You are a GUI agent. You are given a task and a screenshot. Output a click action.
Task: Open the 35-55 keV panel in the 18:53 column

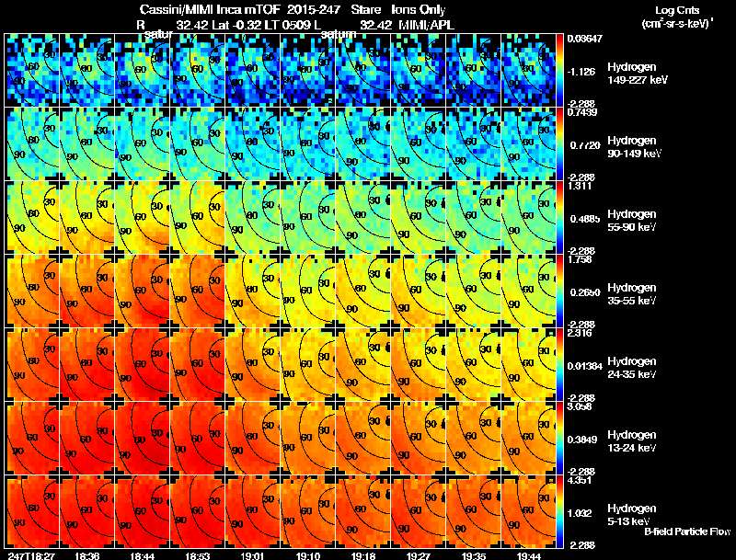pos(197,291)
